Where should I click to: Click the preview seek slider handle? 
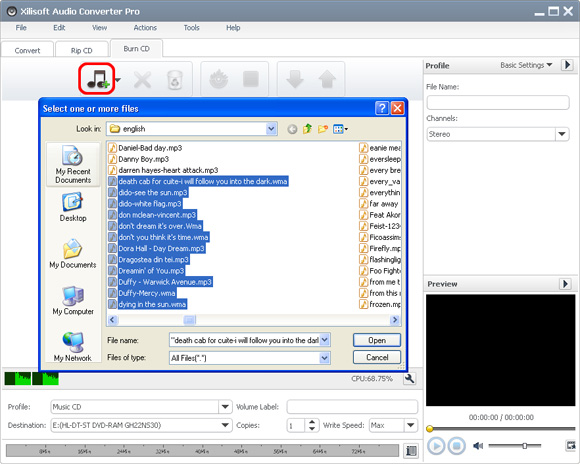pyautogui.click(x=430, y=429)
